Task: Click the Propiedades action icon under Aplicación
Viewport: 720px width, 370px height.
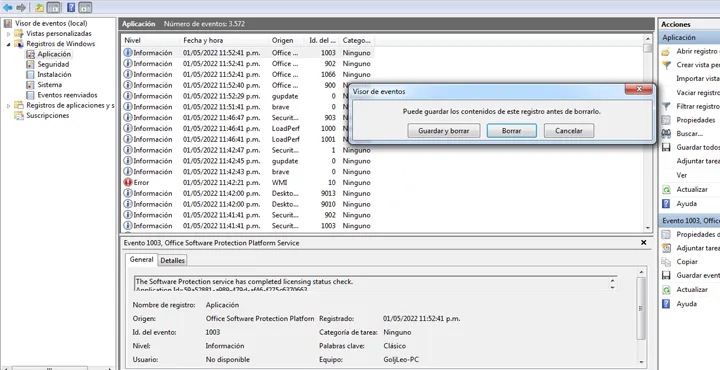Action: coord(666,120)
